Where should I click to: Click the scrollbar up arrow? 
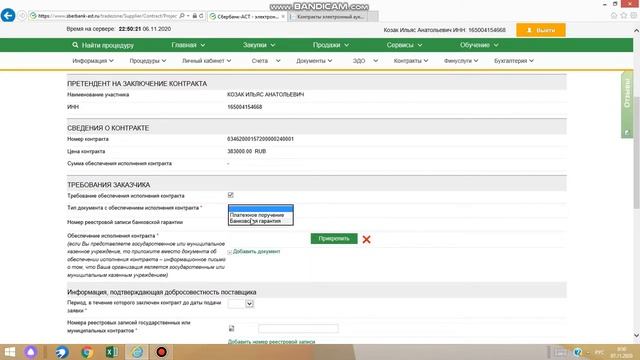tap(636, 31)
